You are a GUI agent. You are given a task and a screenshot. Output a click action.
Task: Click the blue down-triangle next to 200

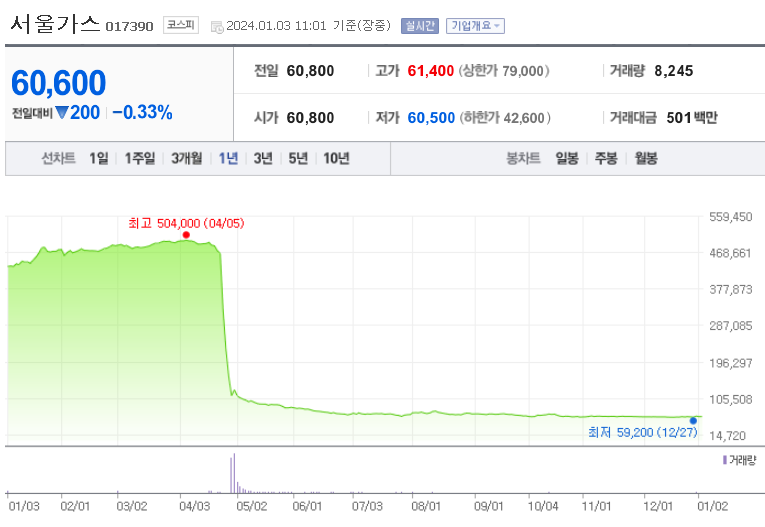tap(61, 113)
